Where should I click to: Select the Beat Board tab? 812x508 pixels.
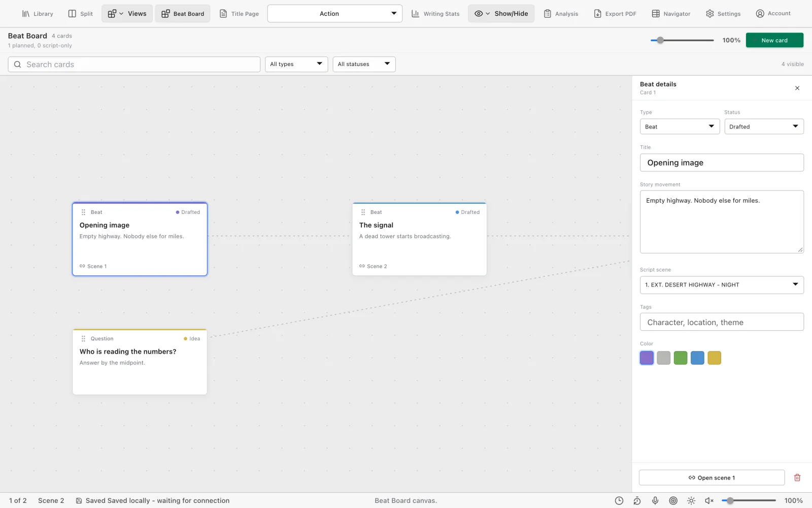tap(183, 14)
